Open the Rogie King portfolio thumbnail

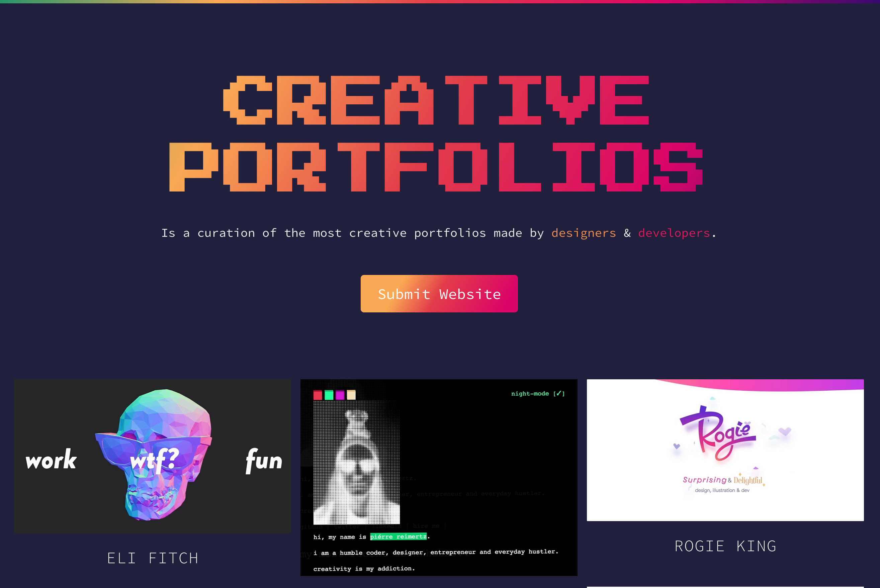(x=725, y=450)
